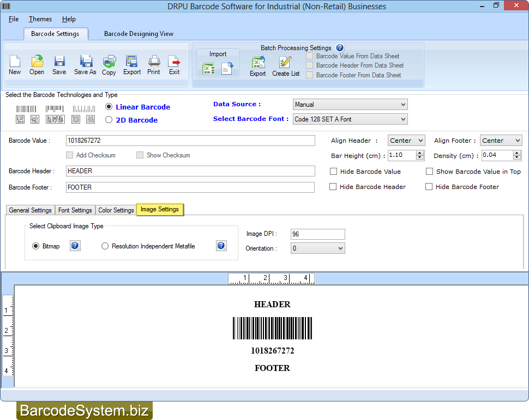
Task: Open the Select Barcode Font dropdown
Action: (350, 119)
